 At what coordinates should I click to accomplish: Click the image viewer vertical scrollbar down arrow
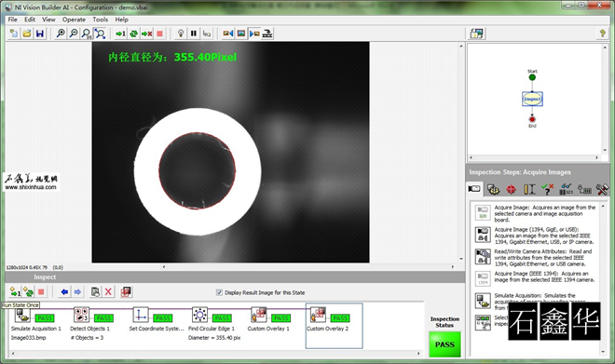(461, 259)
